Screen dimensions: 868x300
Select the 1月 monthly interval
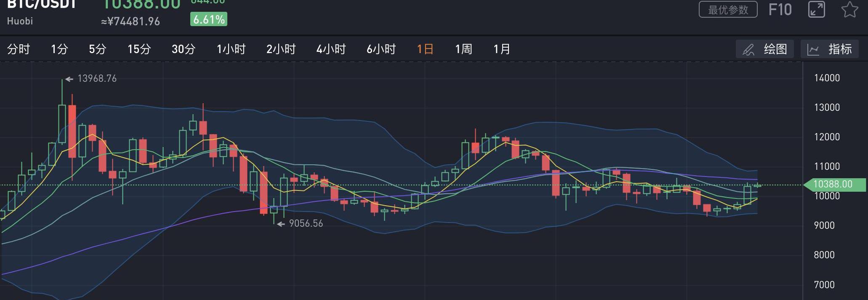[502, 49]
